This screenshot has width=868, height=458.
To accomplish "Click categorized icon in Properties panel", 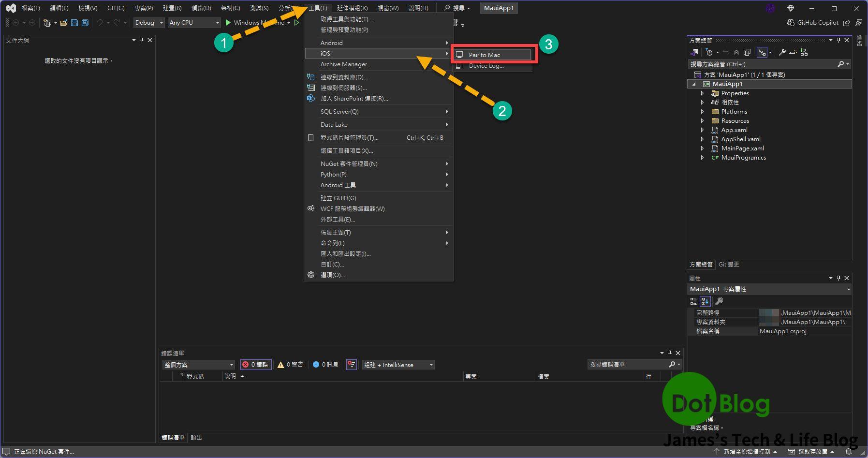I will coord(694,301).
